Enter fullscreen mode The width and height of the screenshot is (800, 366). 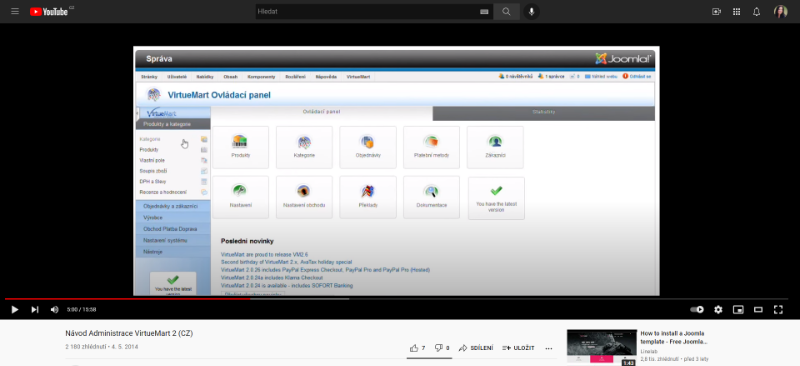click(778, 309)
